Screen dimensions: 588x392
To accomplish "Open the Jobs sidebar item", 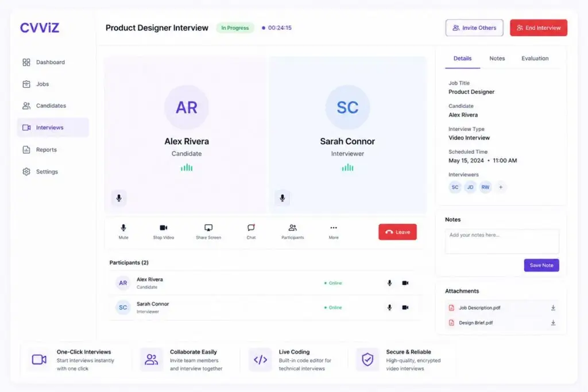I will (x=52, y=84).
